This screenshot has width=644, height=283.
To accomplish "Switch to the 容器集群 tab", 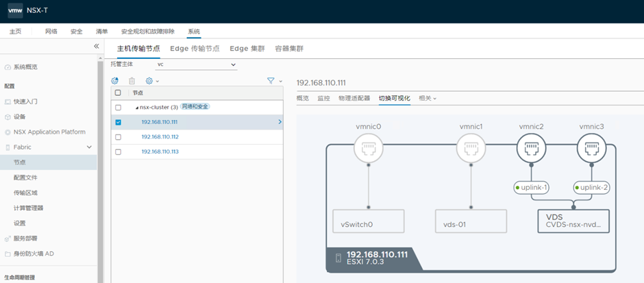I will (289, 49).
